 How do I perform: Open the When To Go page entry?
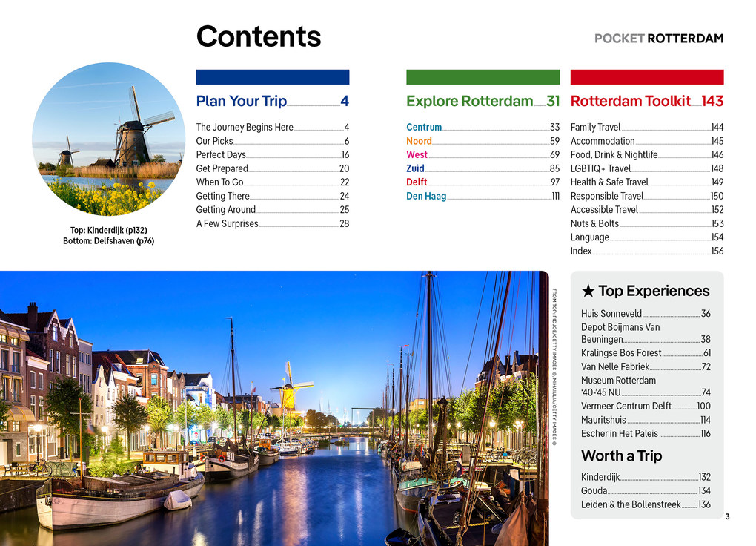pyautogui.click(x=220, y=182)
